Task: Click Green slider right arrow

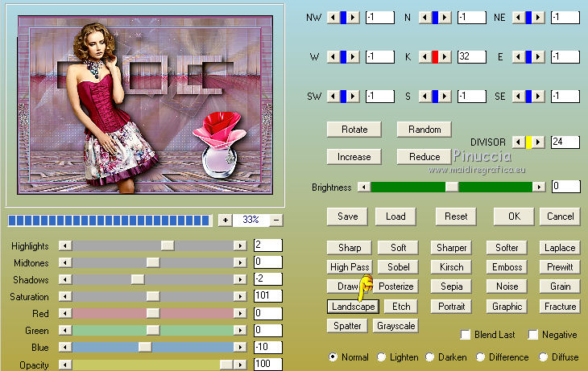Action: [x=240, y=330]
